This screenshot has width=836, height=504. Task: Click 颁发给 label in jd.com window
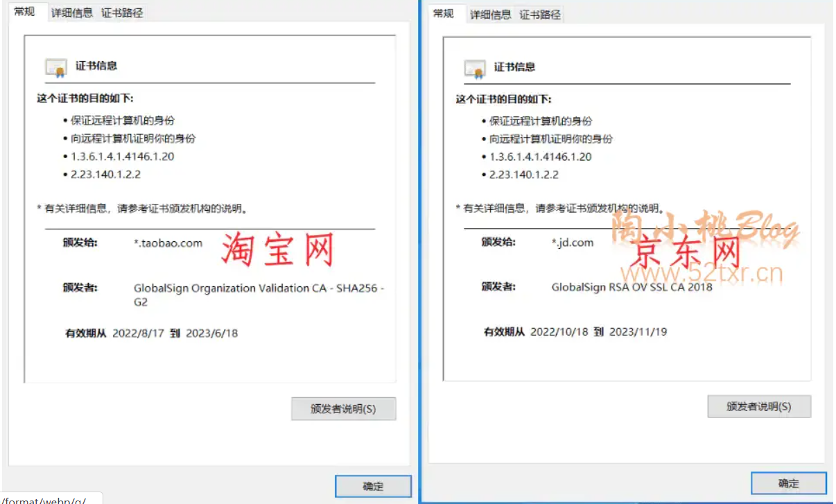point(499,242)
